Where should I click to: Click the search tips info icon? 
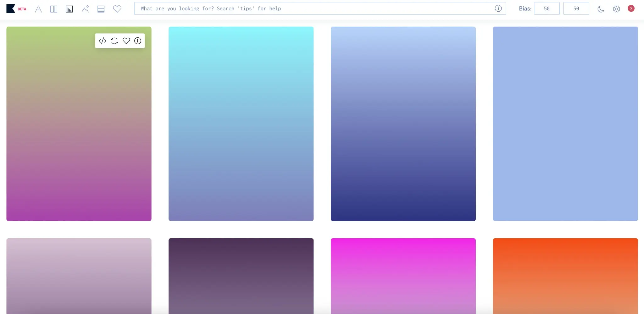coord(498,8)
